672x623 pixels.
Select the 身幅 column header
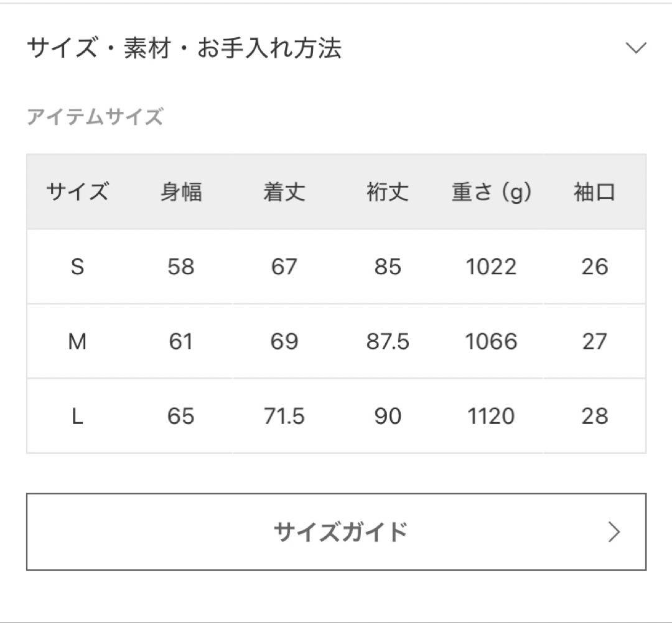(181, 193)
